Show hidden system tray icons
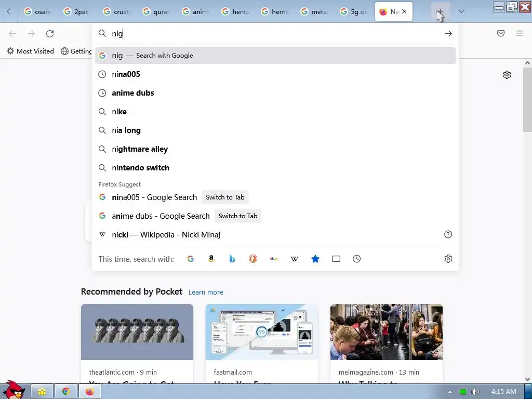532x399 pixels. [450, 392]
